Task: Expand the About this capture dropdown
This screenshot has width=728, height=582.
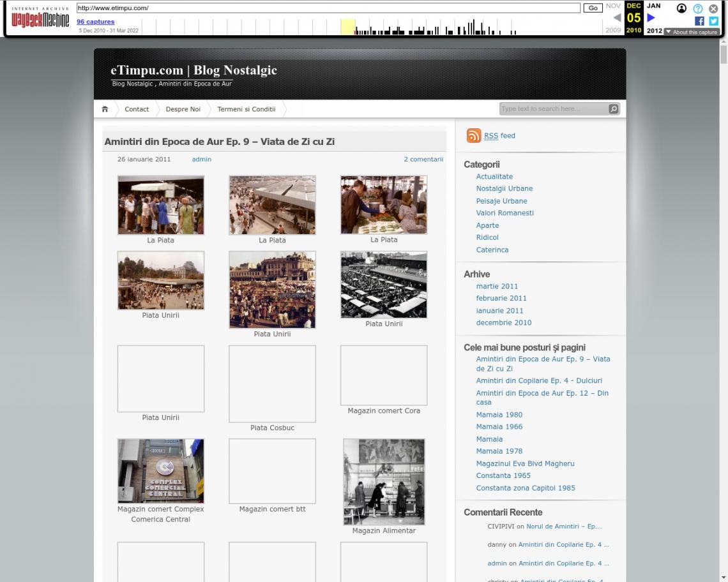Action: coord(691,32)
